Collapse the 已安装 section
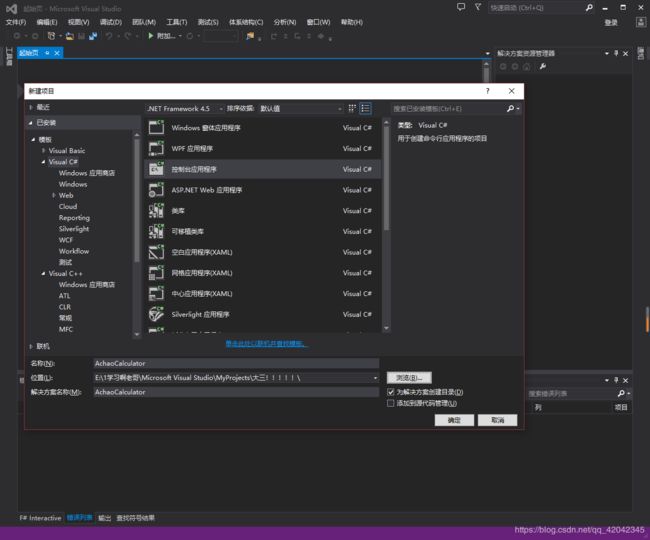Image resolution: width=650 pixels, height=540 pixels. pos(31,123)
